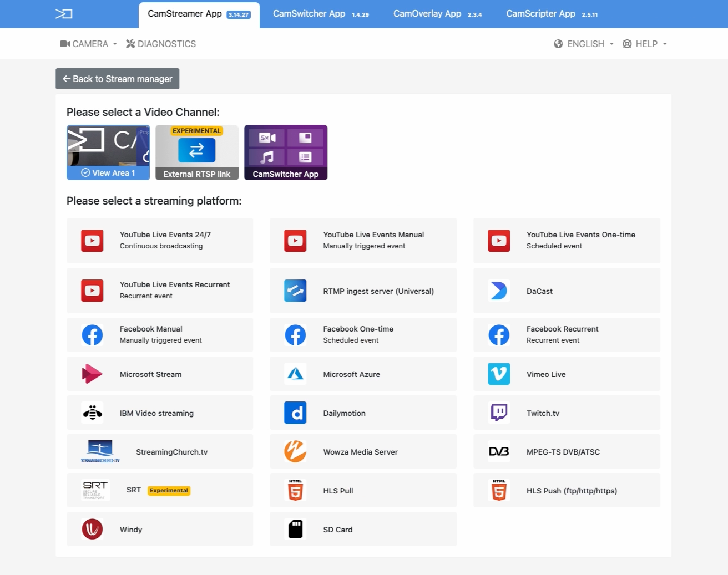Choose YouTube Live Events Recurrent platform
Image resolution: width=728 pixels, height=575 pixels.
[x=160, y=291]
